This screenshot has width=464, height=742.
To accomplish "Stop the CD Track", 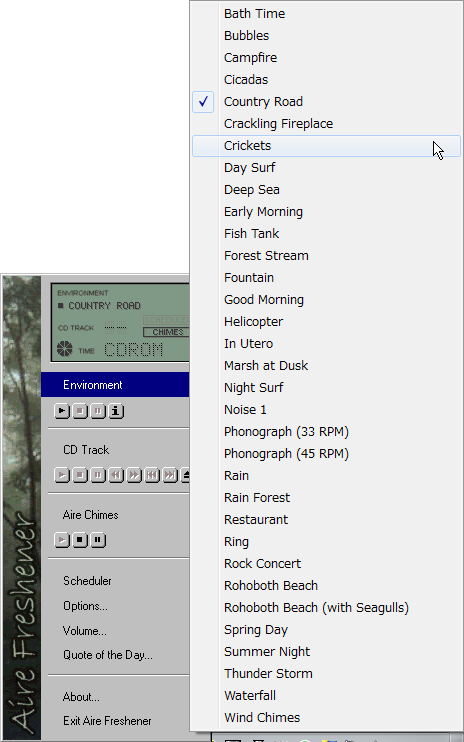I will point(80,475).
